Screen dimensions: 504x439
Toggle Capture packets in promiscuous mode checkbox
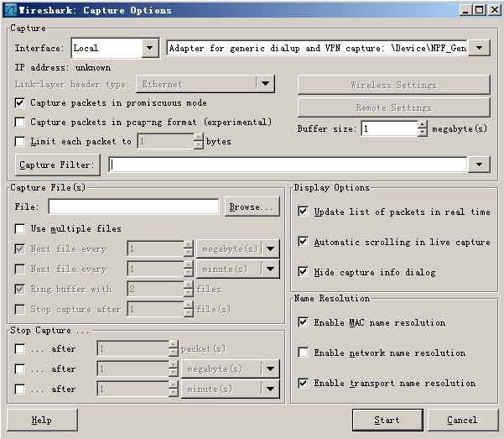coord(20,103)
